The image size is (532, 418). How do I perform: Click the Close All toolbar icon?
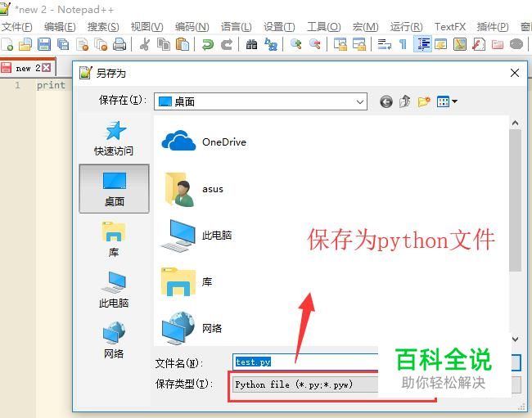pos(101,44)
